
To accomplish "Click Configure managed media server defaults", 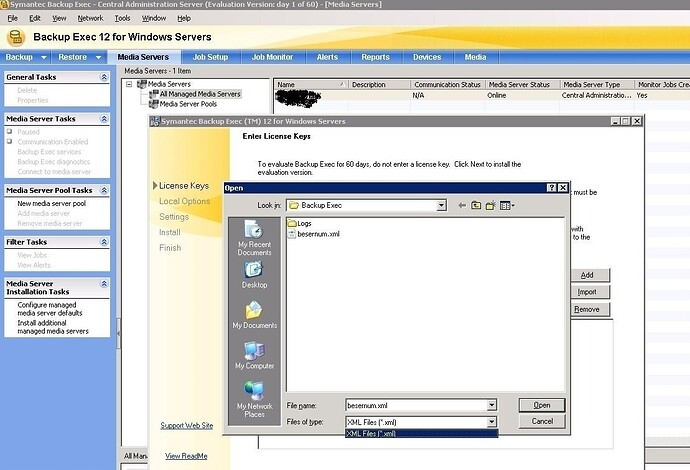I will point(50,309).
